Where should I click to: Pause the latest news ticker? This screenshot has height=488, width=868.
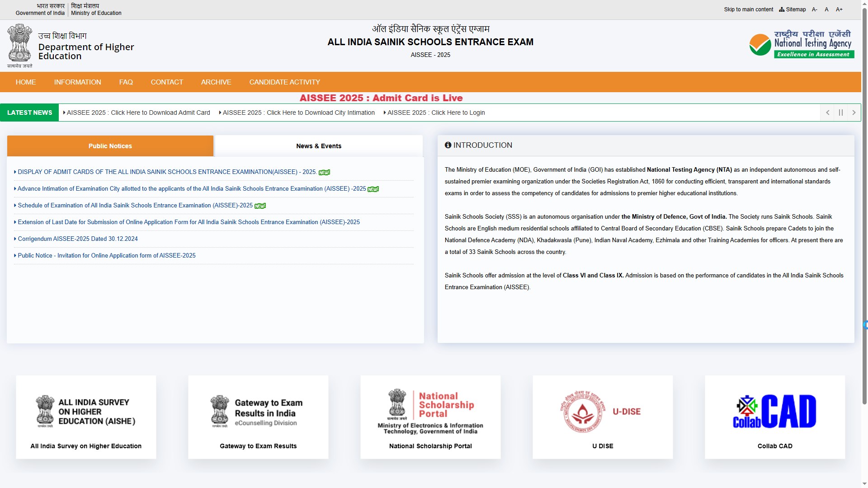tap(841, 113)
